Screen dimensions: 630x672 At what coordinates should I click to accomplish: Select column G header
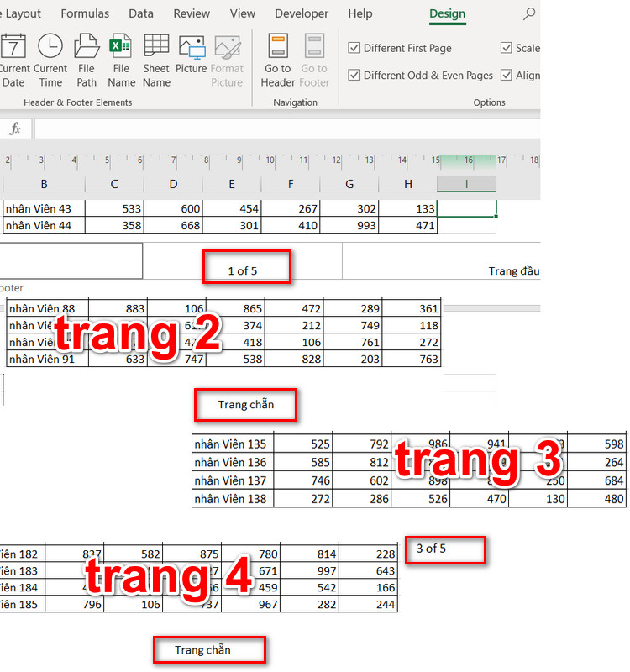pyautogui.click(x=349, y=184)
